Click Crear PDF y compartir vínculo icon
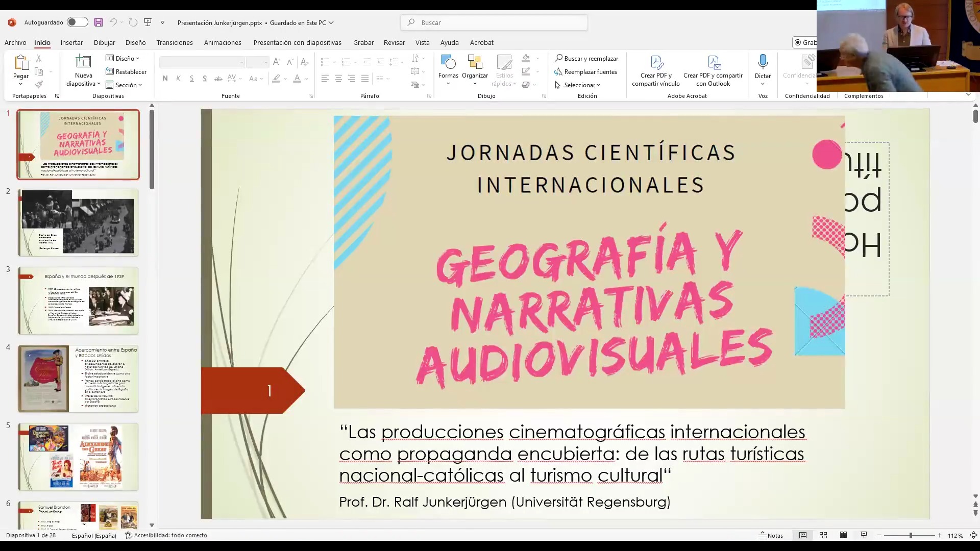 point(656,63)
